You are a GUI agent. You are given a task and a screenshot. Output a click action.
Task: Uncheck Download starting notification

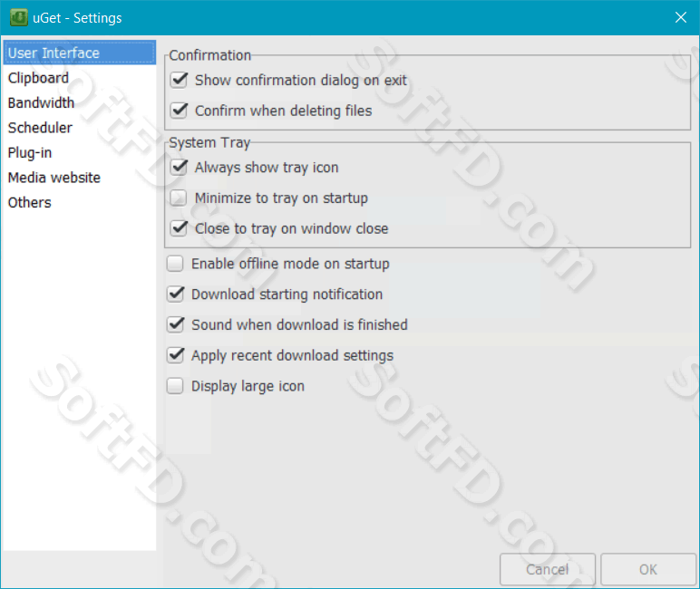(x=175, y=294)
